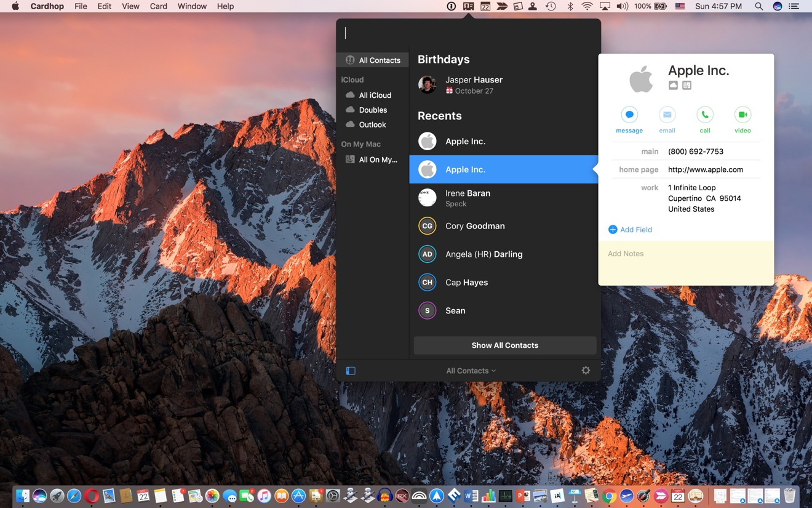Click the iCloud section header
The image size is (812, 508).
(352, 80)
